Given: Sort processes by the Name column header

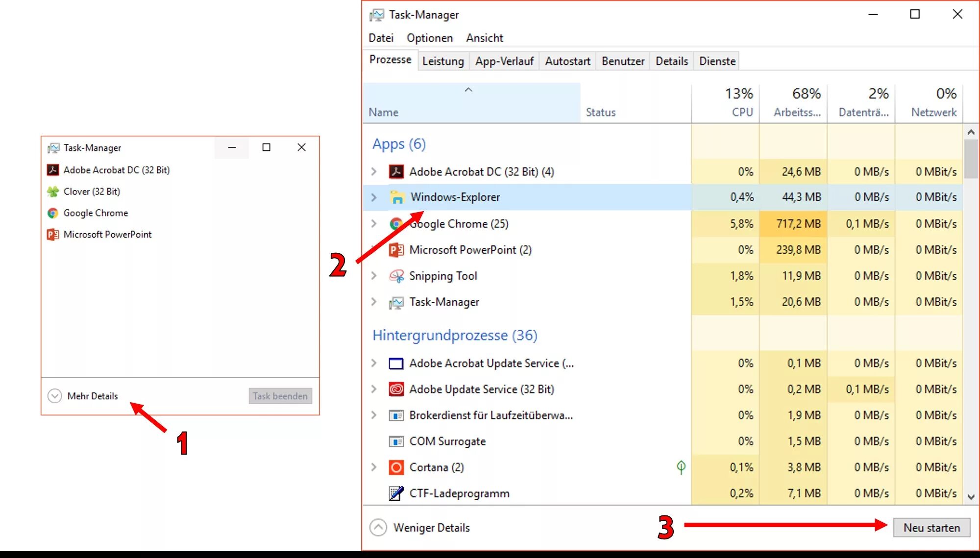Looking at the screenshot, I should [x=472, y=103].
